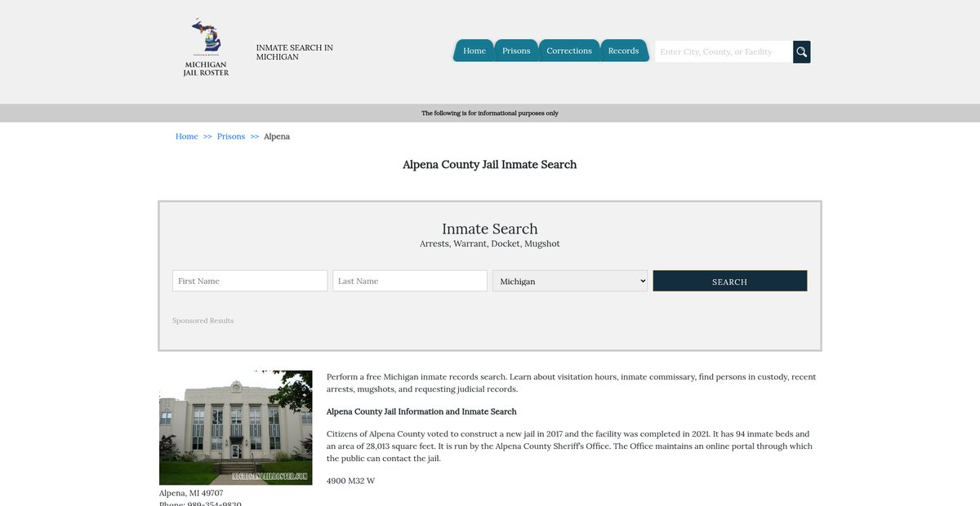
Task: Expand the Michigan state dropdown
Action: tap(570, 281)
